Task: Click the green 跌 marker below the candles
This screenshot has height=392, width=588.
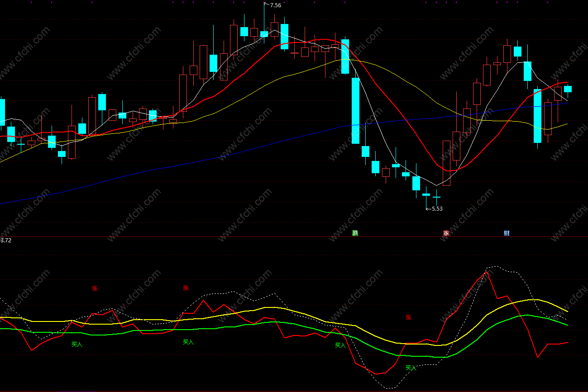Action: click(x=355, y=233)
